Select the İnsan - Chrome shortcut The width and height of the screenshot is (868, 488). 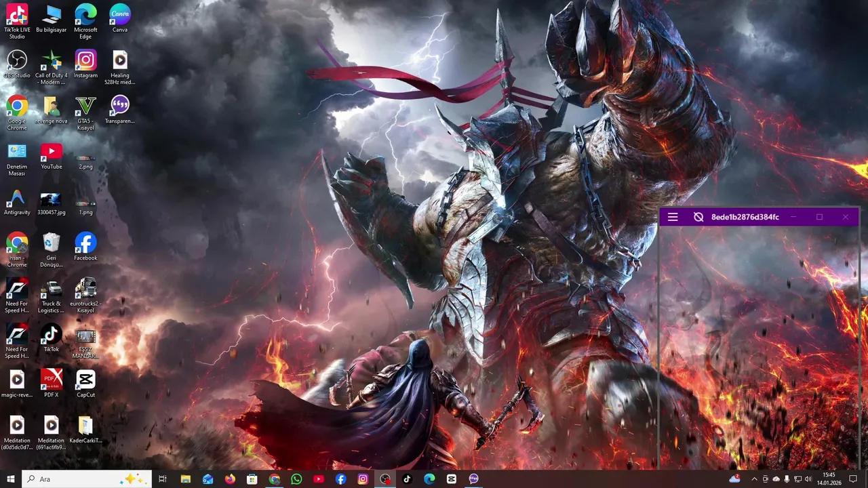pyautogui.click(x=17, y=249)
